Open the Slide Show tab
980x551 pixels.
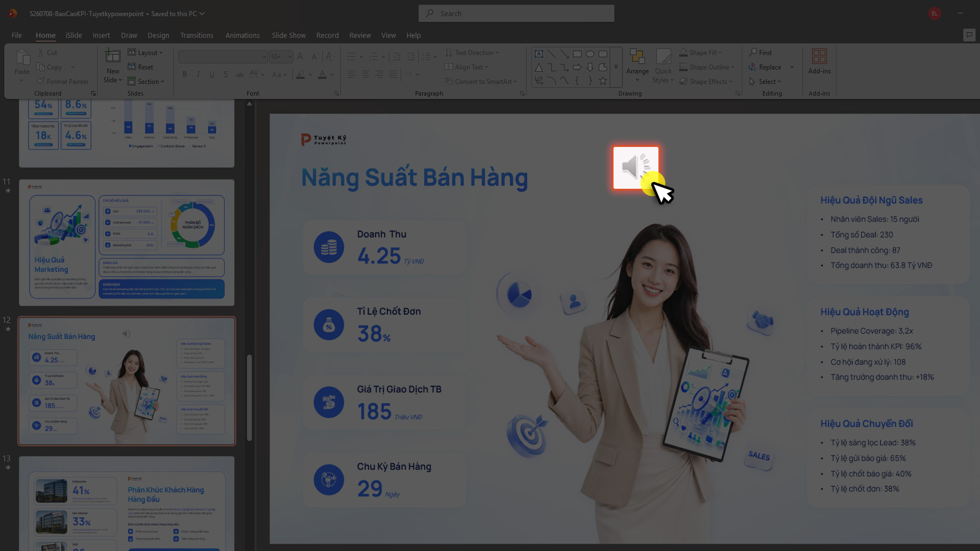[288, 35]
